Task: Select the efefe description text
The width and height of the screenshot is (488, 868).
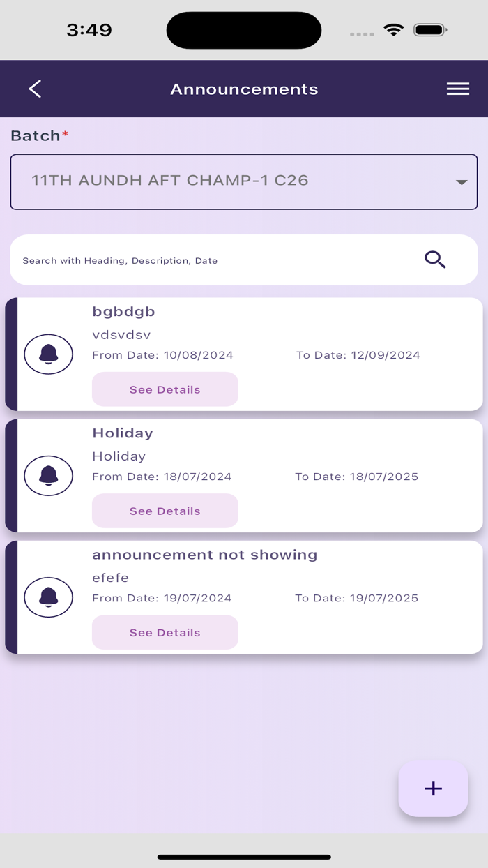Action: (110, 578)
